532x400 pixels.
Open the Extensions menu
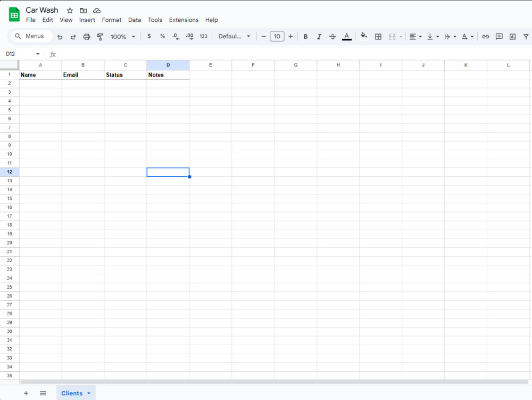point(184,20)
